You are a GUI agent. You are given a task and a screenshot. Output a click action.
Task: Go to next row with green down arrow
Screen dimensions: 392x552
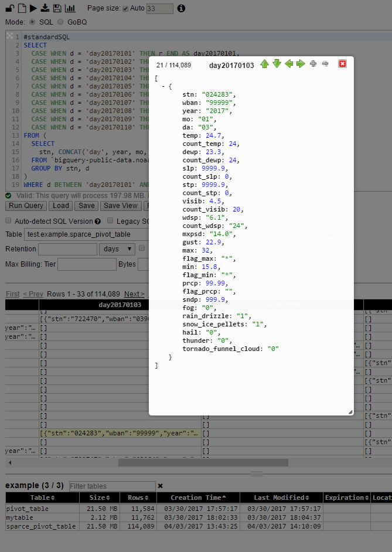[277, 64]
